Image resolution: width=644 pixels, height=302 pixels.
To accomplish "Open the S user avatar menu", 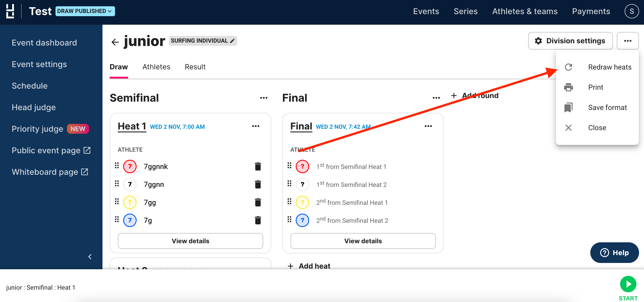I will 631,11.
